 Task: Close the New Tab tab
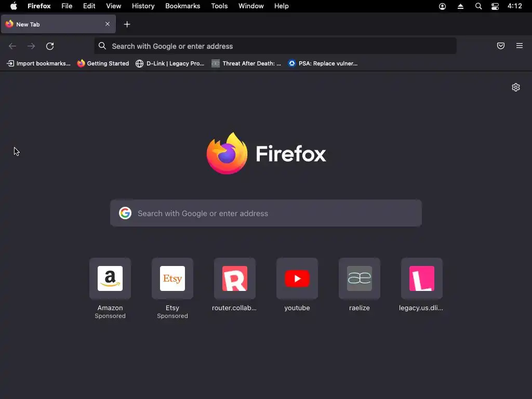pyautogui.click(x=108, y=24)
